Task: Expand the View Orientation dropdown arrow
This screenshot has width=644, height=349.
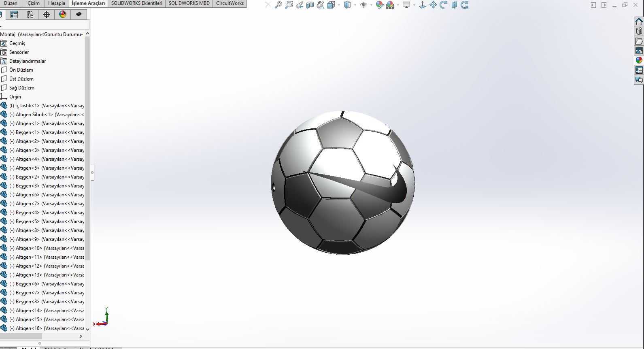Action: pyautogui.click(x=338, y=5)
